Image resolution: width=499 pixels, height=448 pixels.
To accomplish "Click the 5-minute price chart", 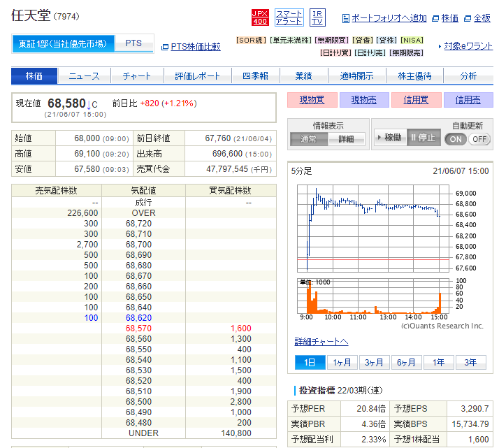I will pyautogui.click(x=373, y=229).
